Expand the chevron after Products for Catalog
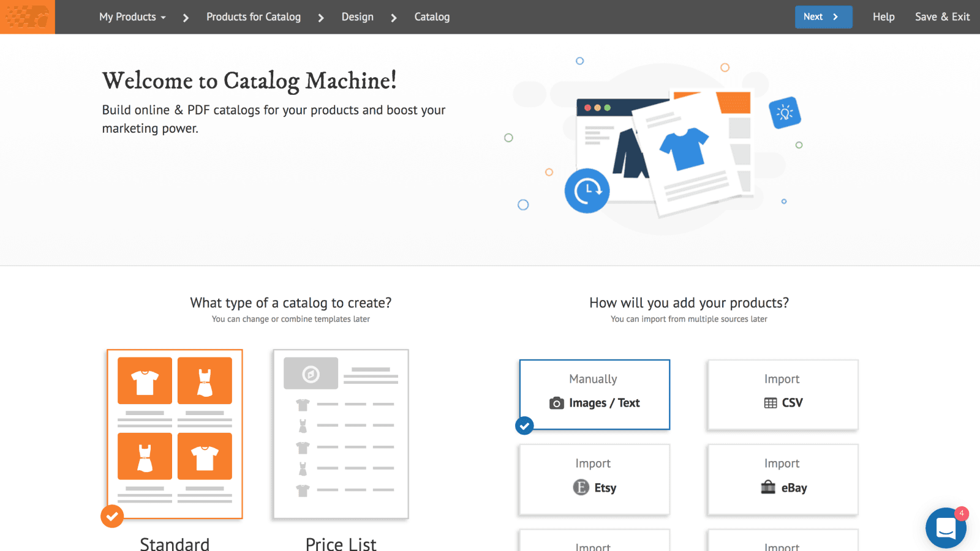Viewport: 980px width, 551px height. (321, 17)
